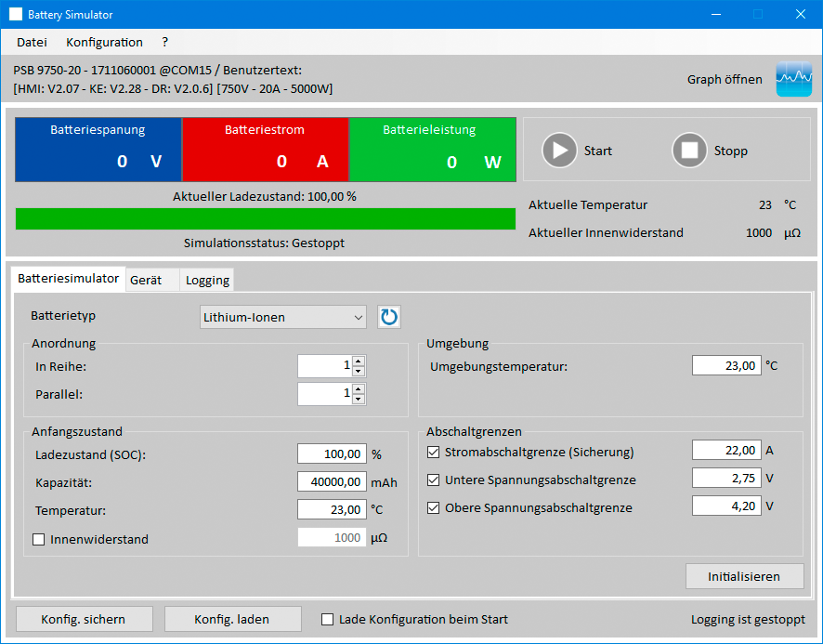Click the app icon in title bar
Screen dimensions: 823x644
tap(16, 15)
